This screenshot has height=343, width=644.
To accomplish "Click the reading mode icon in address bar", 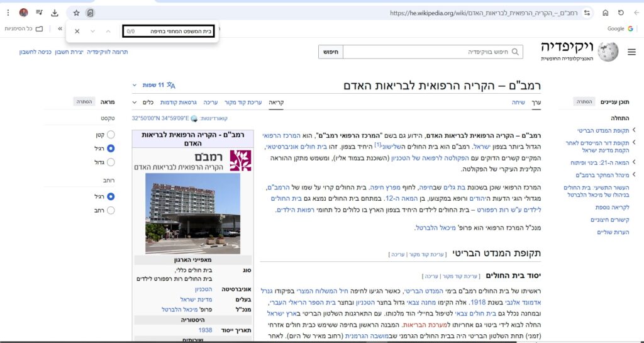I will coord(90,13).
